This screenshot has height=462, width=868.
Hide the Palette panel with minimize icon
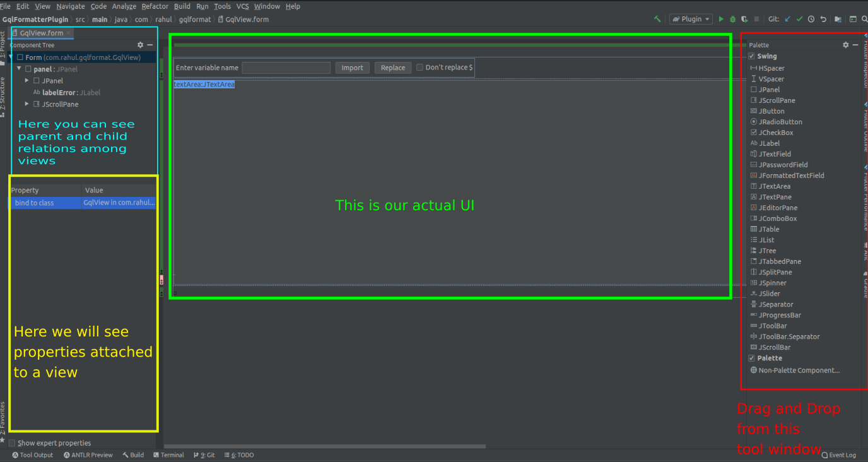coord(855,45)
